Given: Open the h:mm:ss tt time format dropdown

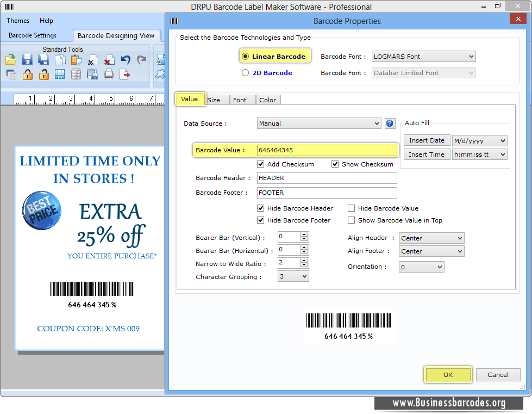Looking at the screenshot, I should click(x=480, y=155).
